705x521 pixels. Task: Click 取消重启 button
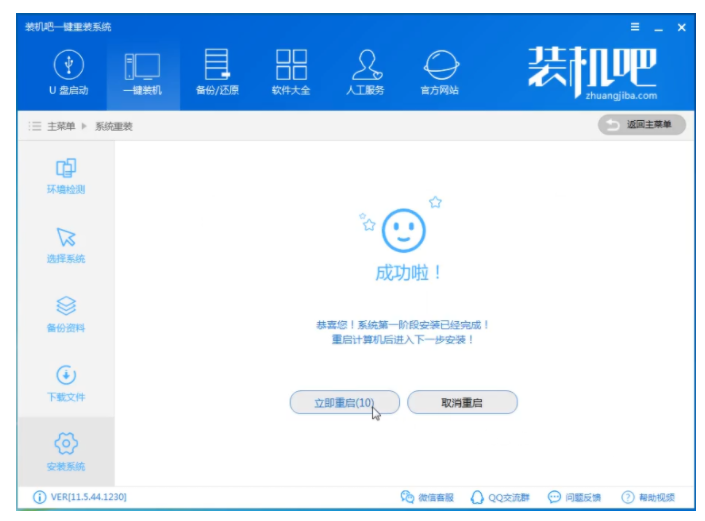pyautogui.click(x=462, y=402)
